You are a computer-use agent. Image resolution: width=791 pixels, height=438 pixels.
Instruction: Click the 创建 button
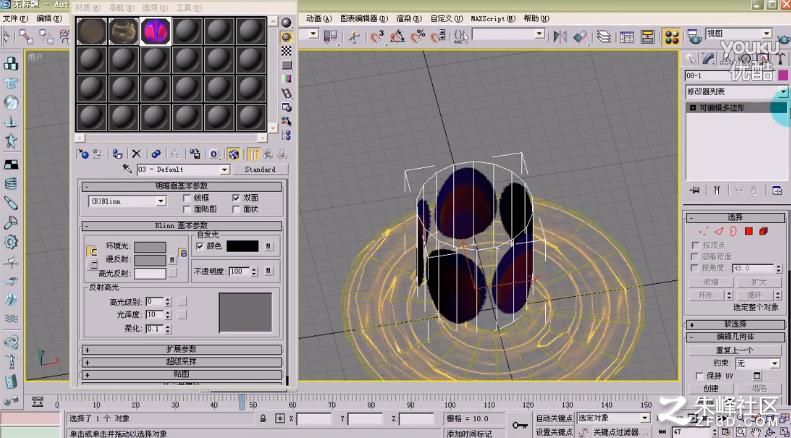[711, 389]
